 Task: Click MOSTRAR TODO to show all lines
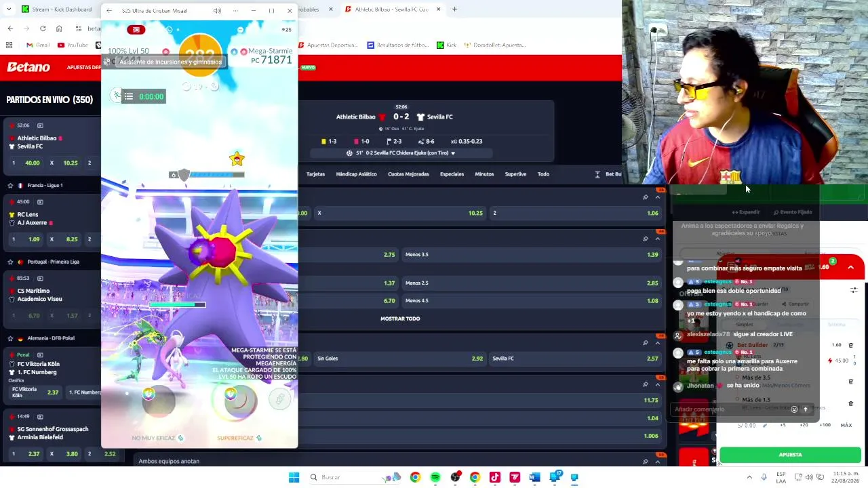400,319
